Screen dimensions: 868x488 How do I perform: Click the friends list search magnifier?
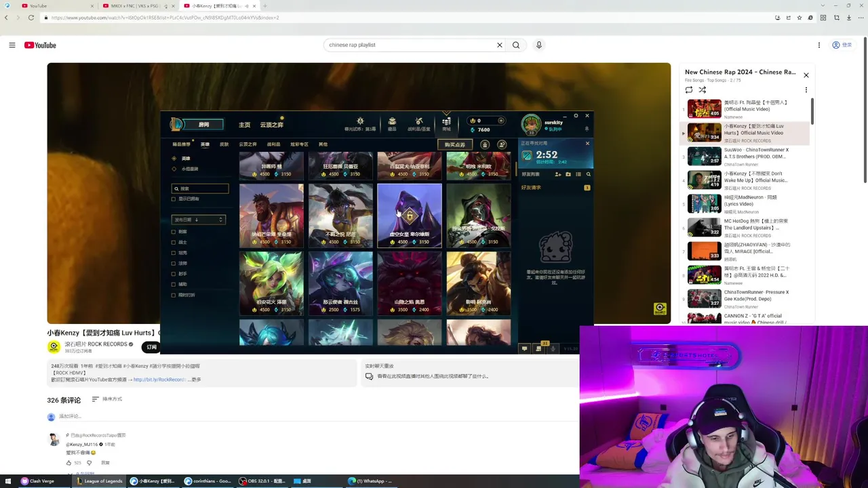point(588,174)
